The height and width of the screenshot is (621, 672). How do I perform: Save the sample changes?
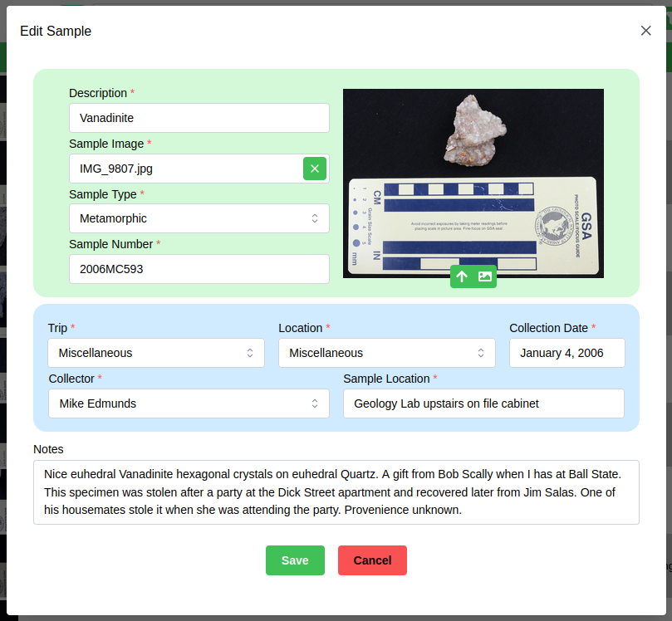pos(295,560)
